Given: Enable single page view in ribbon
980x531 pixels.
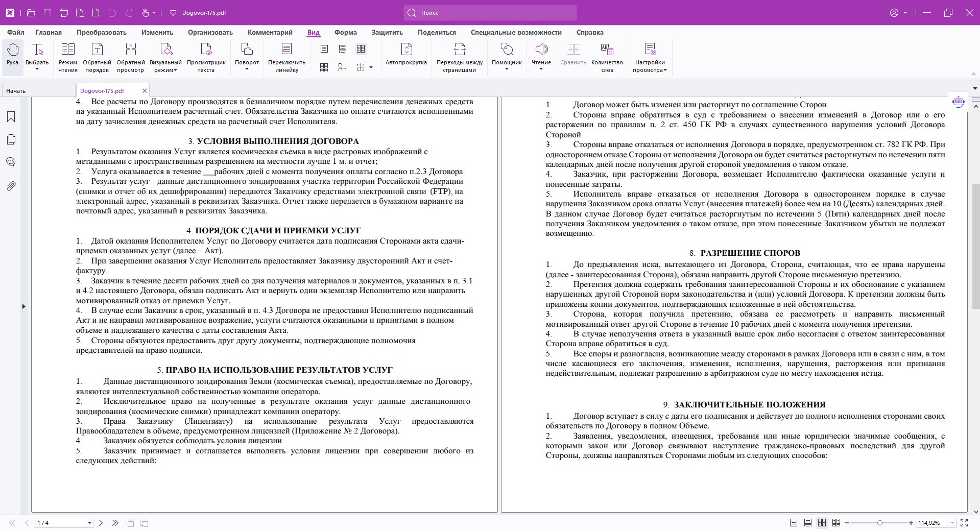Looking at the screenshot, I should [324, 49].
